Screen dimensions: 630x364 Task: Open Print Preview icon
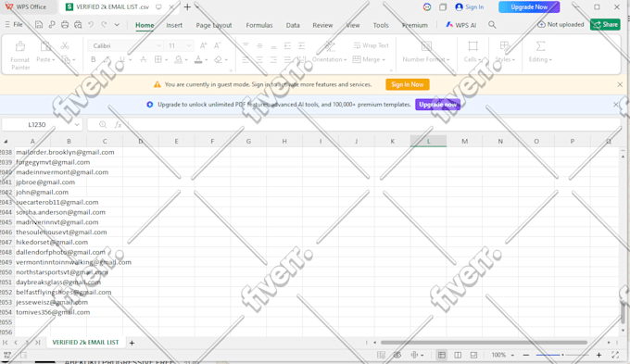(78, 24)
